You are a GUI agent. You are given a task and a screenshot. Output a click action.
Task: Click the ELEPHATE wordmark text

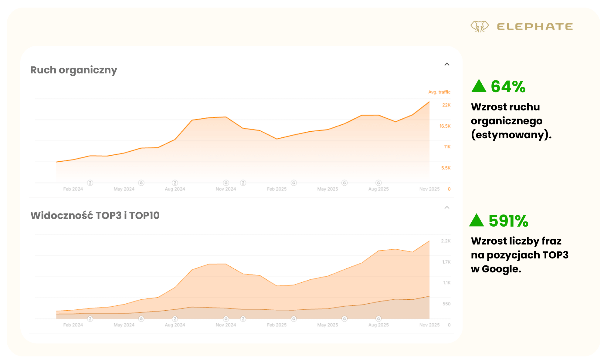tap(535, 27)
